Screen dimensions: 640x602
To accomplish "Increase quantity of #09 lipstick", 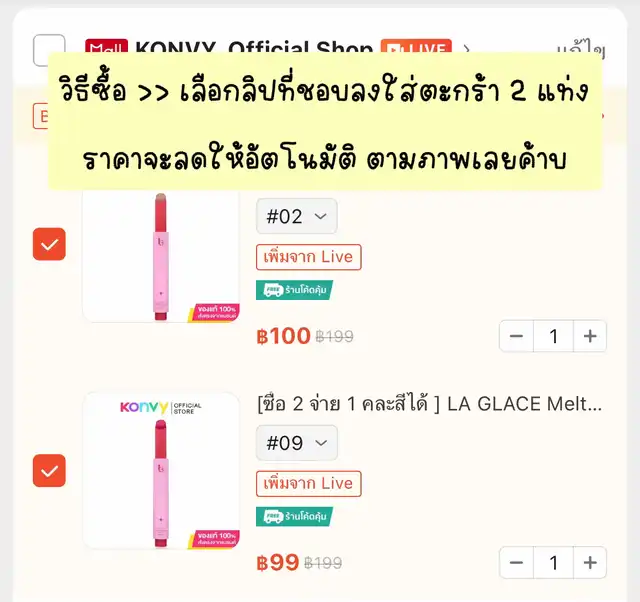I will [x=590, y=563].
